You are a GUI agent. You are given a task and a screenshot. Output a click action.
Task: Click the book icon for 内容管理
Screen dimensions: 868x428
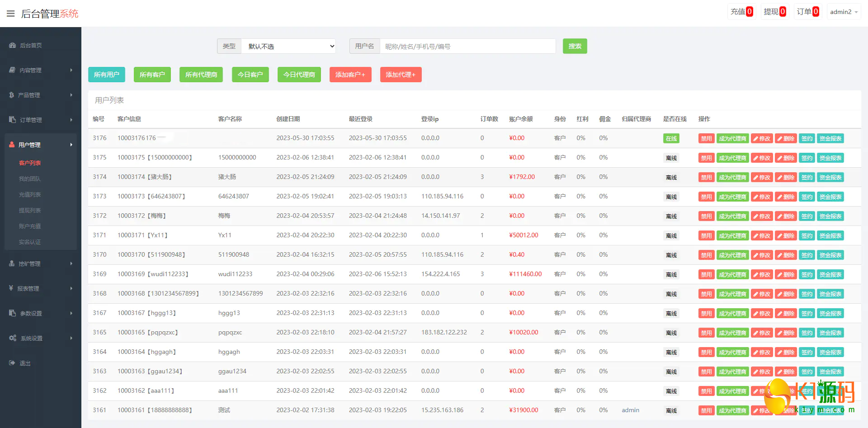tap(12, 70)
